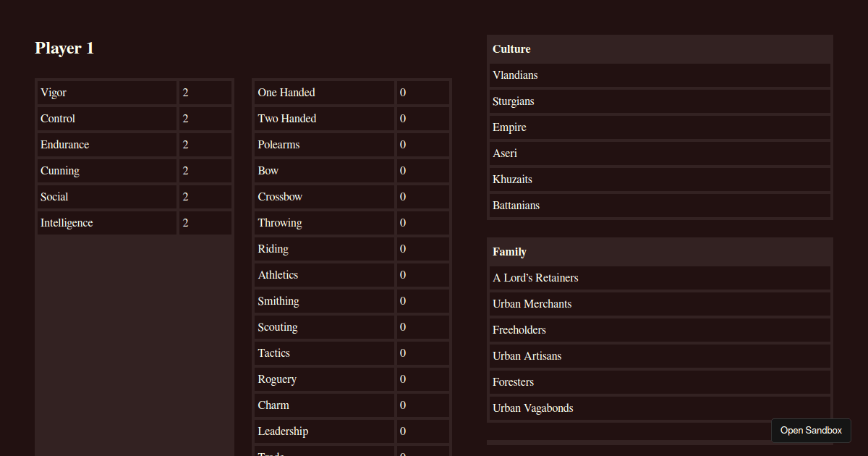Select Urban Merchants family option
The height and width of the screenshot is (456, 868).
coord(659,303)
